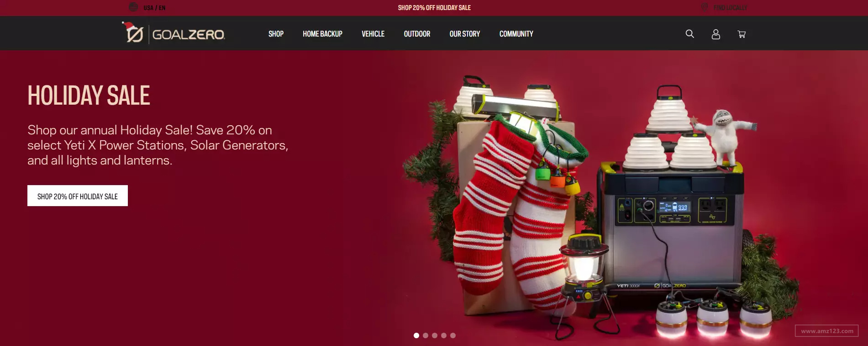Screen dimensions: 868x346
Task: Open the search magnifier icon
Action: [x=690, y=34]
